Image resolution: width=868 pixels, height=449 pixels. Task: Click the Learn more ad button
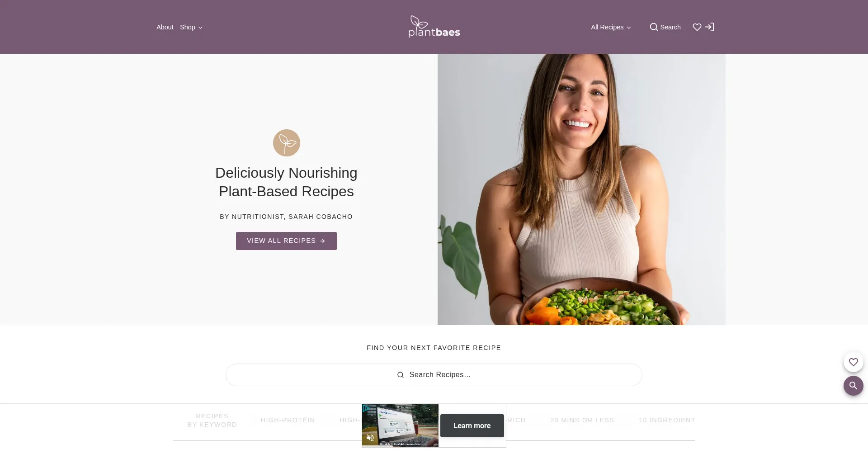pos(472,425)
